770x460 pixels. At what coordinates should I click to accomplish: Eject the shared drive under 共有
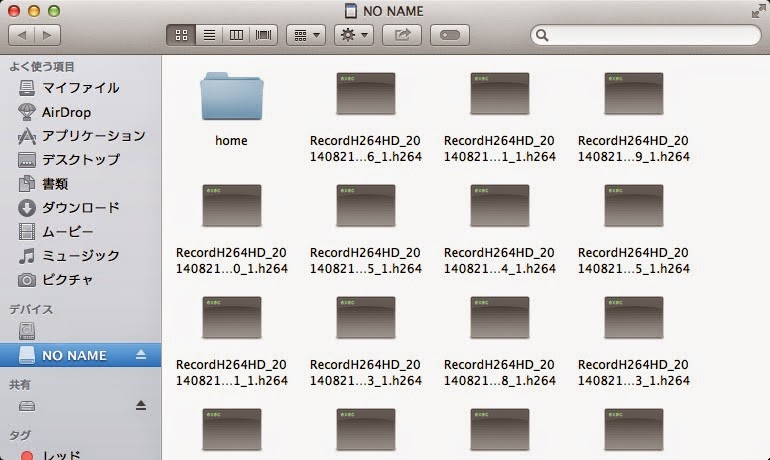click(141, 405)
